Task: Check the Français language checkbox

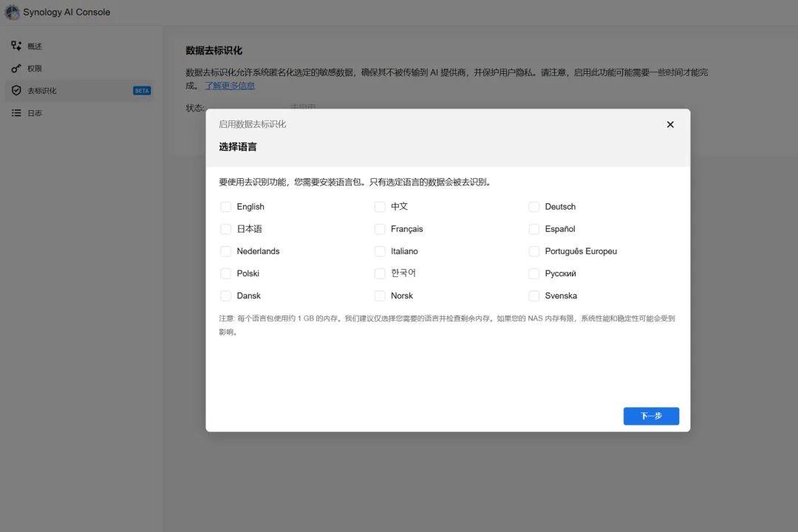Action: (380, 229)
